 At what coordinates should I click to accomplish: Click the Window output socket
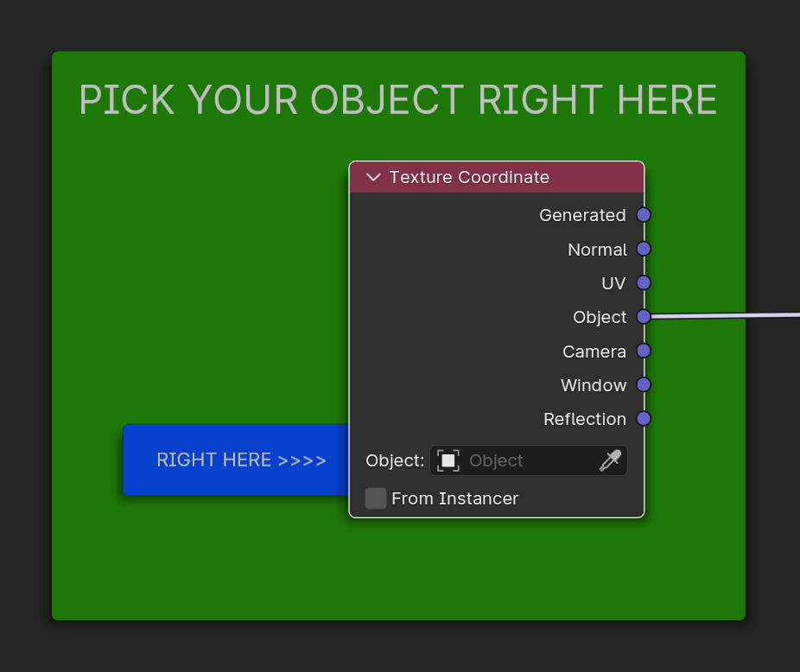(x=644, y=384)
